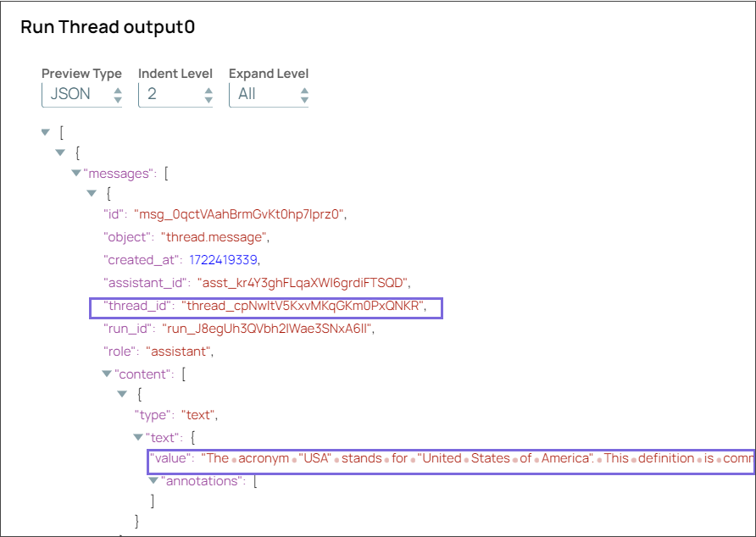
Task: Collapse the "content" array node
Action: pyautogui.click(x=107, y=374)
